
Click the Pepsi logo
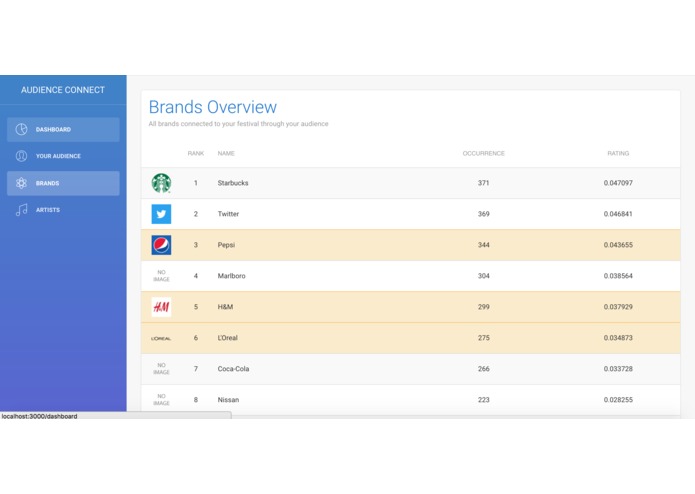click(161, 245)
